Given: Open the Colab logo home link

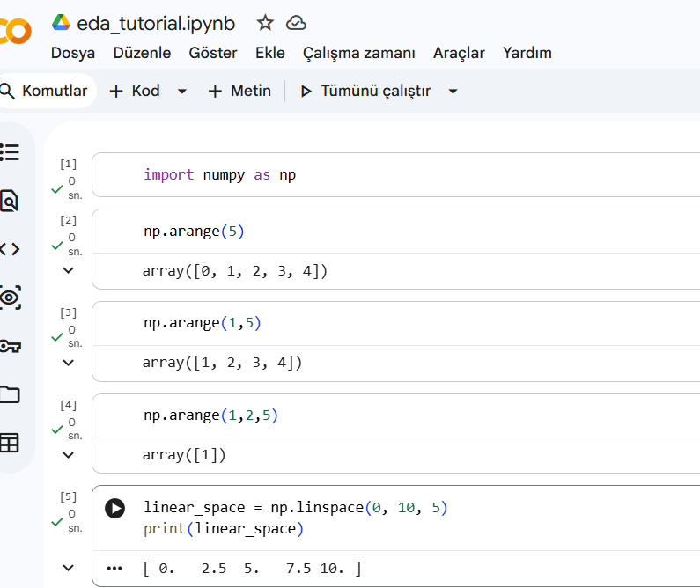Looking at the screenshot, I should (16, 31).
